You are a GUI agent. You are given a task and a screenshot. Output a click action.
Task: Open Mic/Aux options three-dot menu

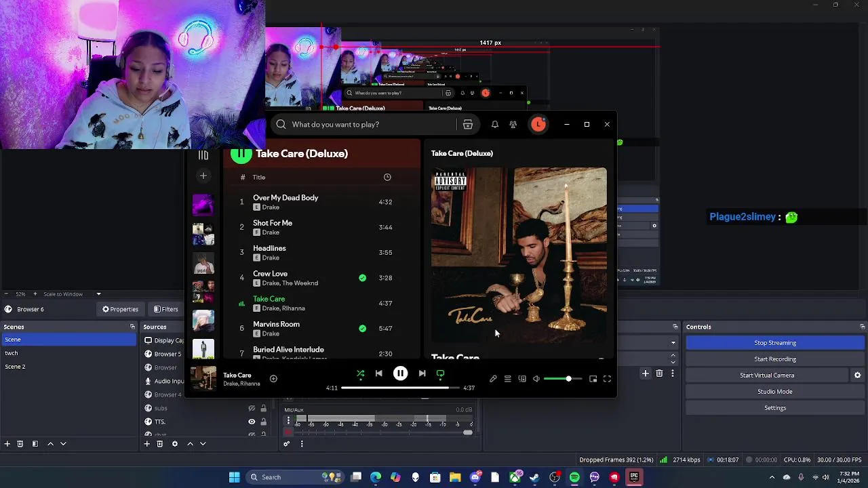point(288,421)
